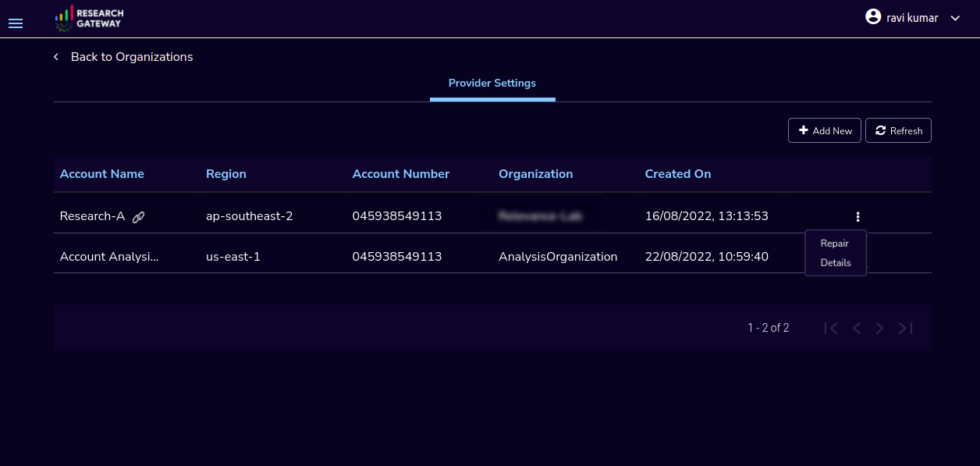980x466 pixels.
Task: Select the Provider Settings tab
Action: click(492, 84)
